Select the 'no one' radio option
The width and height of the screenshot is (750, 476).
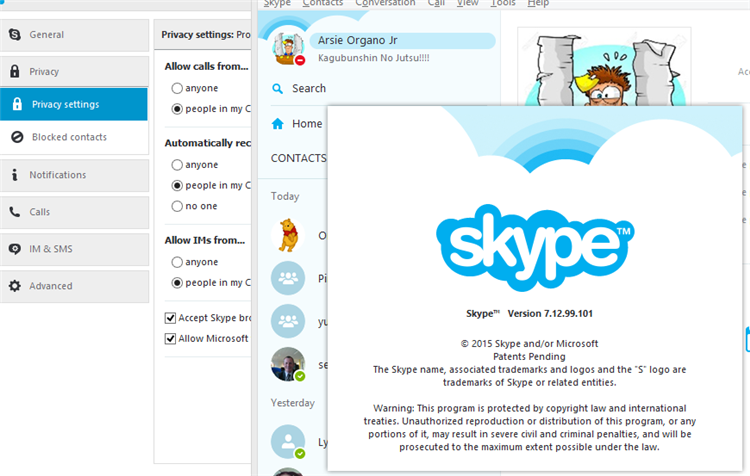177,206
